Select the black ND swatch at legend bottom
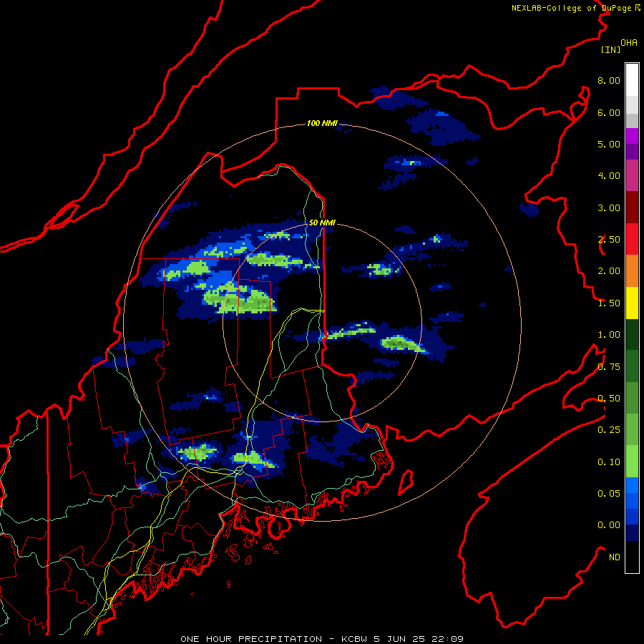This screenshot has height=644, width=644. coord(632,557)
